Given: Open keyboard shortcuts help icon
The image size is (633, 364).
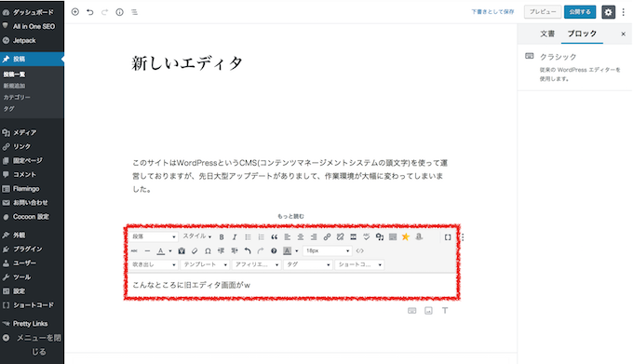Looking at the screenshot, I should point(274,251).
